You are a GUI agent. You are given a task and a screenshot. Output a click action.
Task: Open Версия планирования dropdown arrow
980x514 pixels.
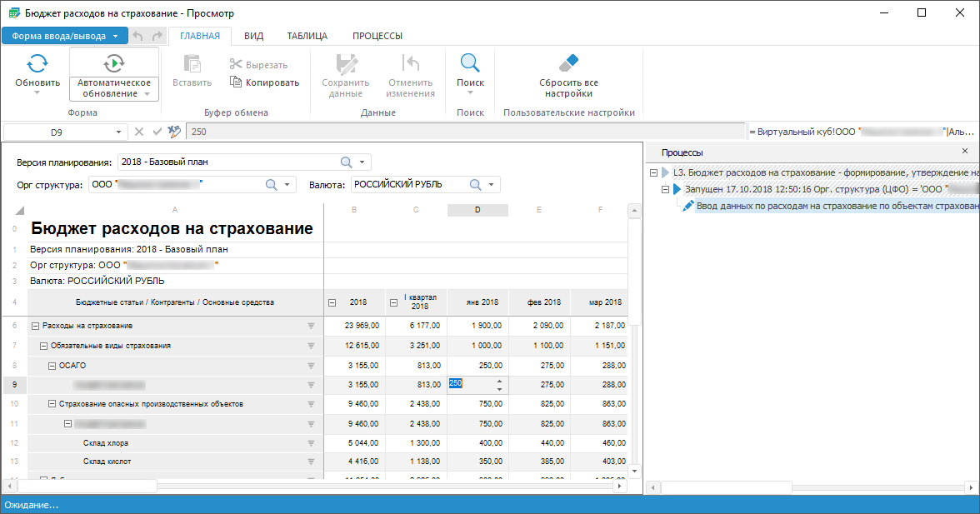(x=362, y=162)
